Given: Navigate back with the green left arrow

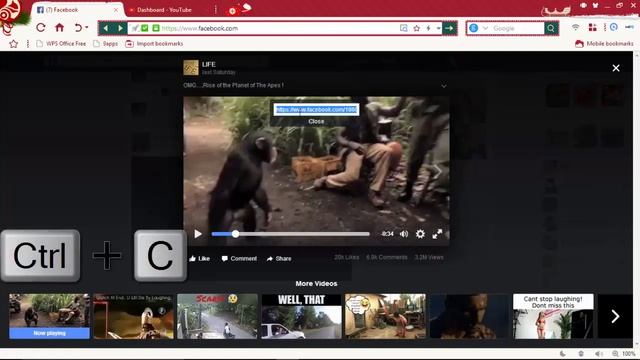Looking at the screenshot, I should tap(106, 28).
